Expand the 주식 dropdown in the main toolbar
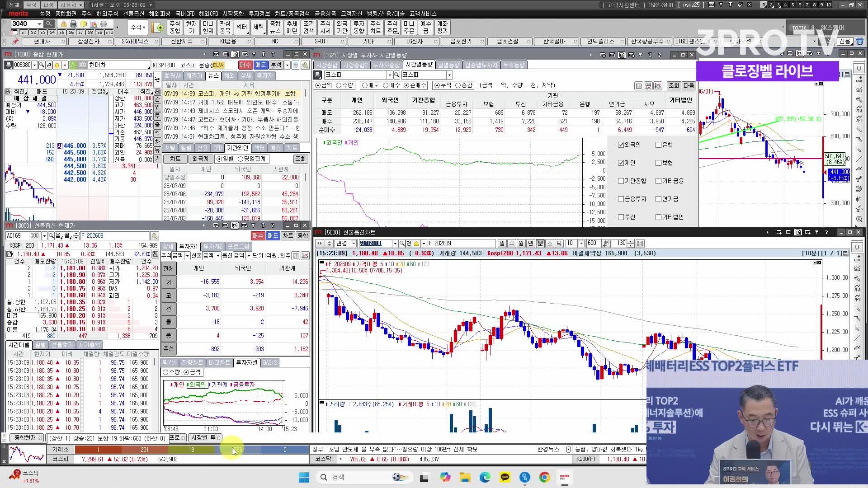 (138, 28)
